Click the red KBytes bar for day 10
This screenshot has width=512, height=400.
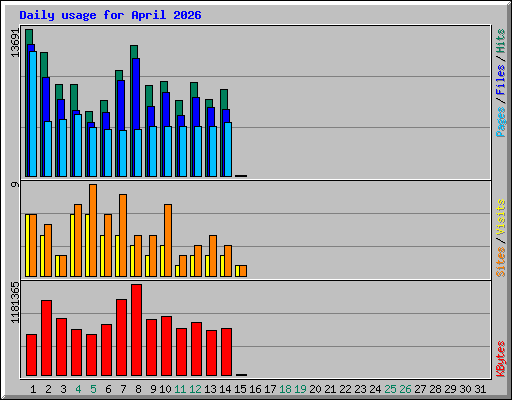pos(166,346)
